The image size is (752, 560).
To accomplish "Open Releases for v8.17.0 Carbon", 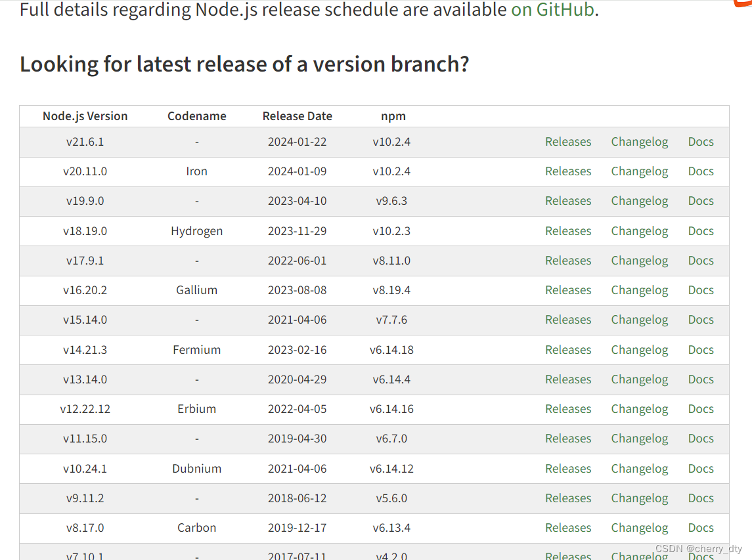I will point(568,528).
